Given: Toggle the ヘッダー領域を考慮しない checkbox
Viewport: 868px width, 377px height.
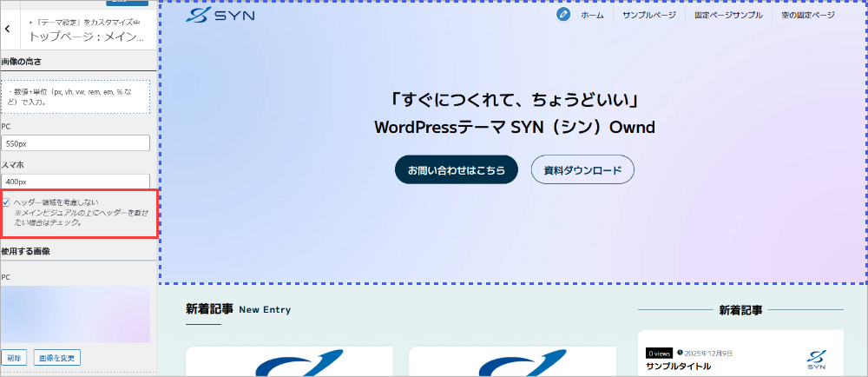Looking at the screenshot, I should coord(6,202).
